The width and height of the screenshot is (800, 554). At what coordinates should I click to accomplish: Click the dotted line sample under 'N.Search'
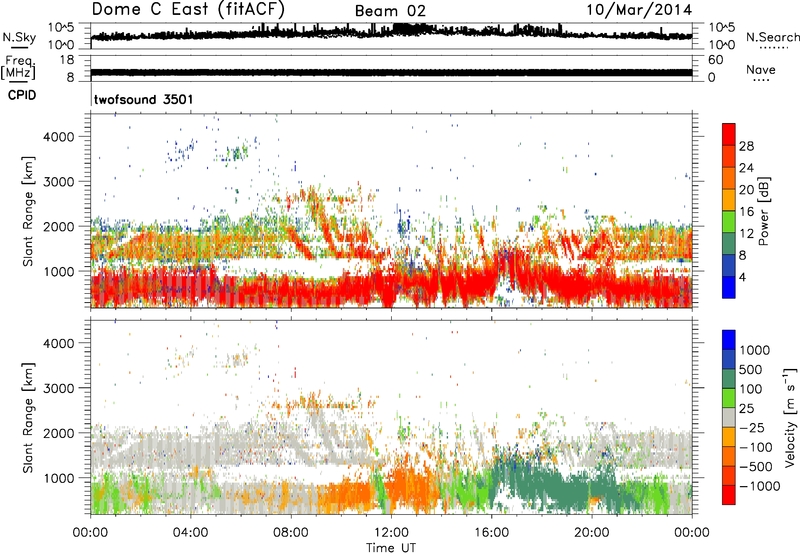773,48
